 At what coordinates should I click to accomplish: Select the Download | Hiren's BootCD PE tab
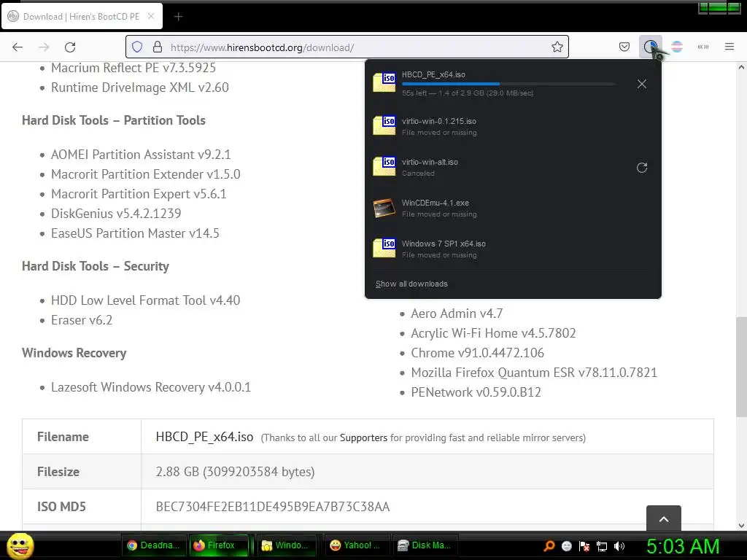click(82, 17)
